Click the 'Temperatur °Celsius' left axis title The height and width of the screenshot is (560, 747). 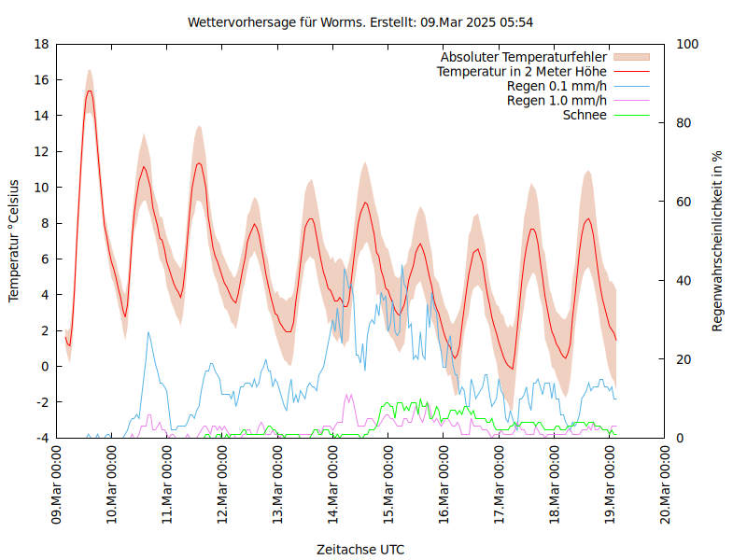point(14,241)
